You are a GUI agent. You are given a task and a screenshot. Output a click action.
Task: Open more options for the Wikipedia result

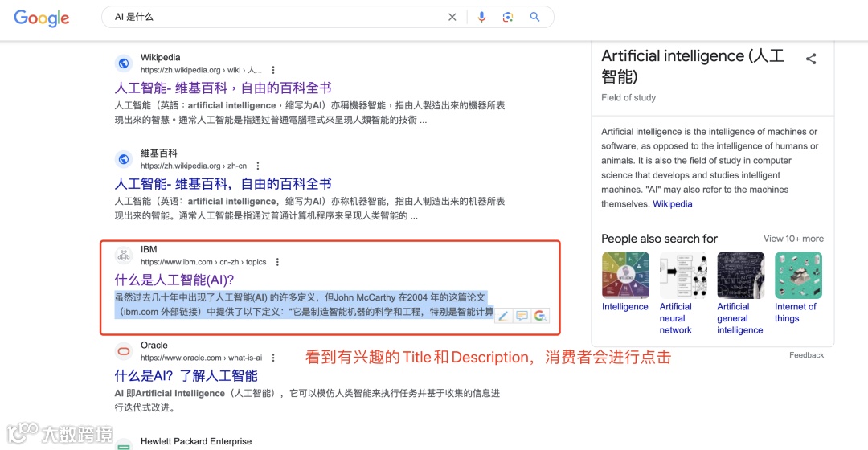(x=273, y=70)
